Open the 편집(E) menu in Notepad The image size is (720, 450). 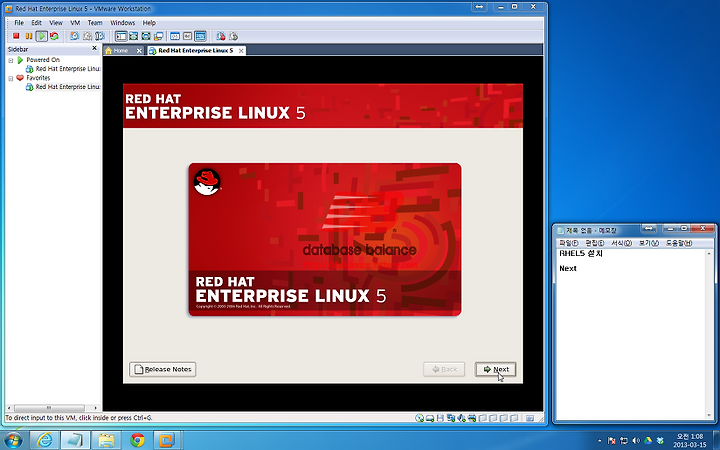[595, 243]
